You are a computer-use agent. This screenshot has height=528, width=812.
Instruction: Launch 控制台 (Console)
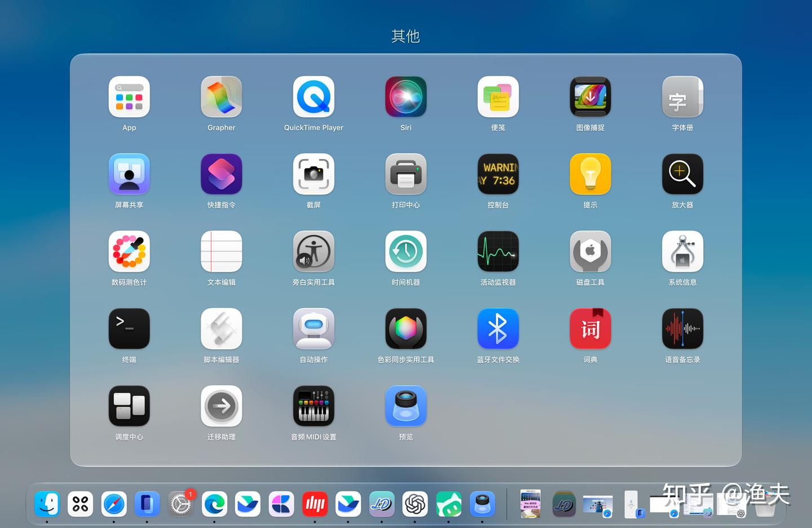tap(498, 174)
